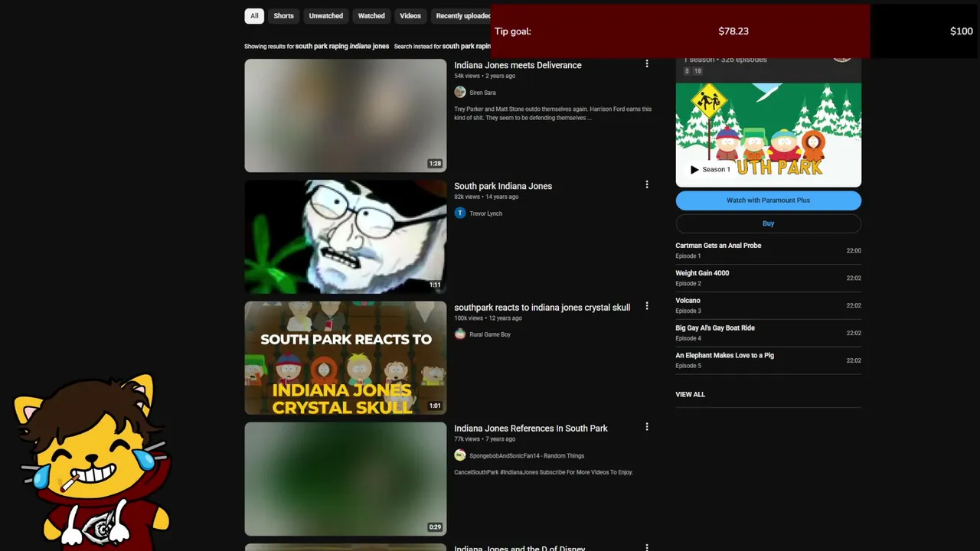Viewport: 980px width, 551px height.
Task: Click the Buy button
Action: [768, 223]
